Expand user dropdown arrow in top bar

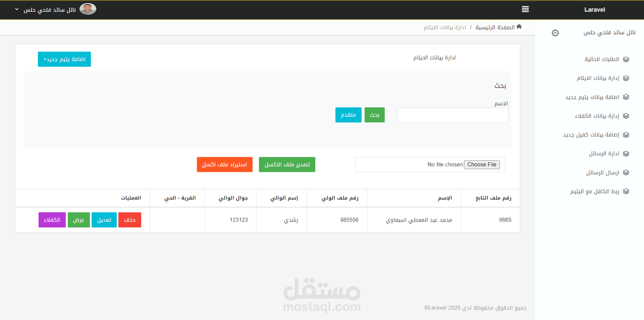pos(17,9)
